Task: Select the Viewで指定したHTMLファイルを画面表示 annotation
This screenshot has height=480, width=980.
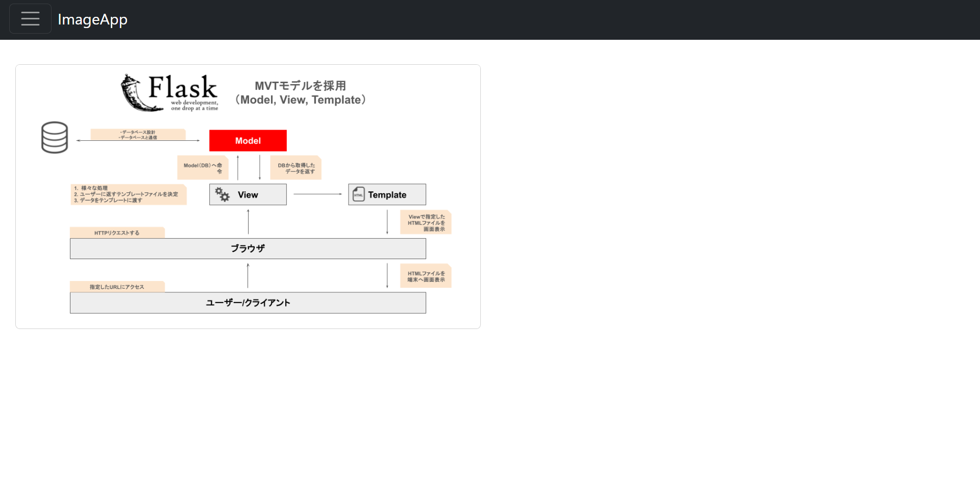Action: pos(426,222)
